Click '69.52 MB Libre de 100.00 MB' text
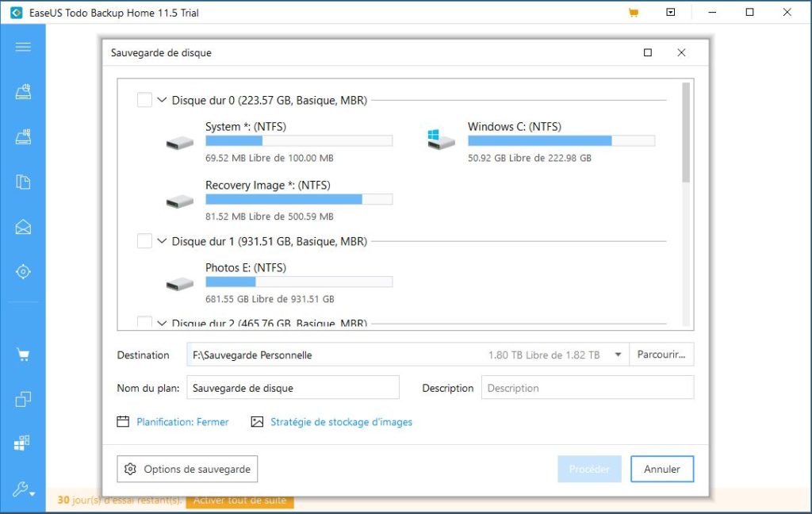Viewport: 812px width, 514px height. (x=270, y=158)
